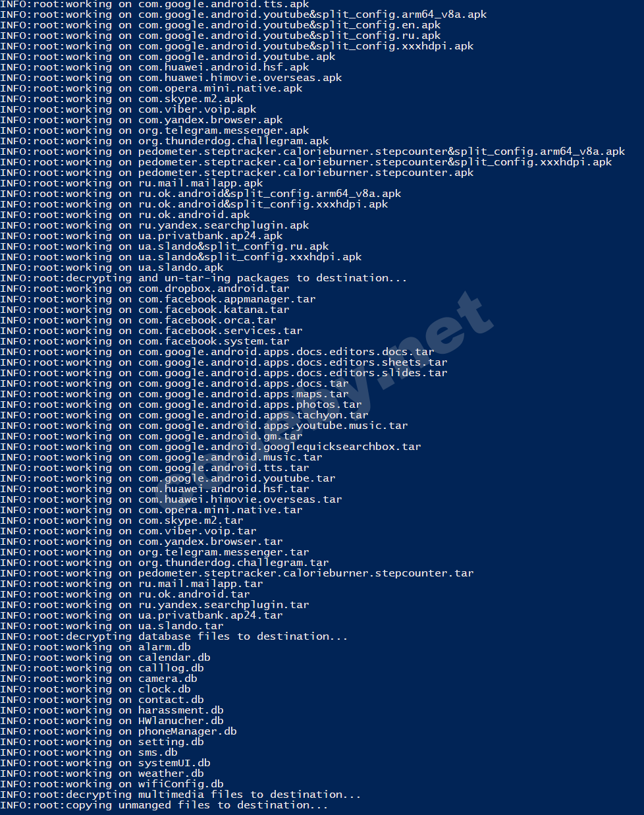Click the 'decrypting multimedia files to destination' line
The image size is (644, 815).
coord(180,795)
